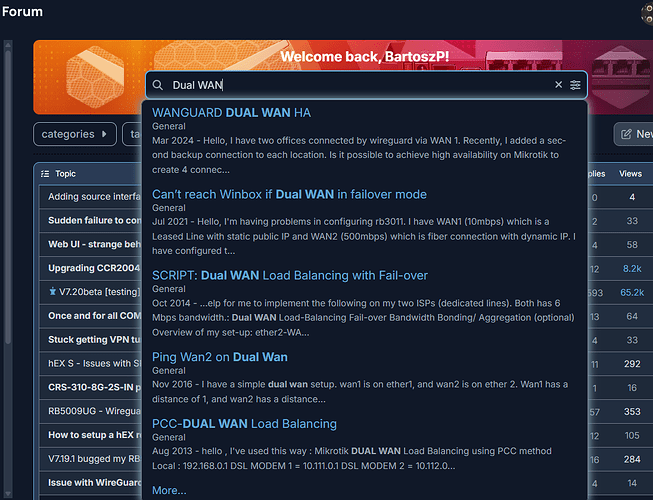Click the 65.2k views count
653x500 pixels.
click(632, 293)
